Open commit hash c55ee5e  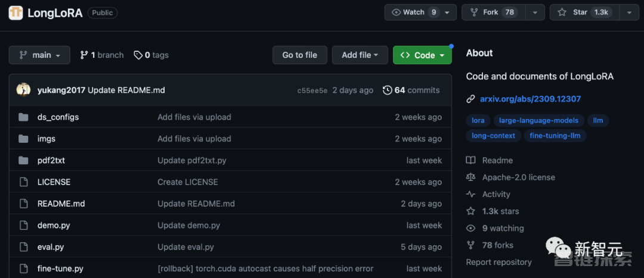pyautogui.click(x=312, y=90)
